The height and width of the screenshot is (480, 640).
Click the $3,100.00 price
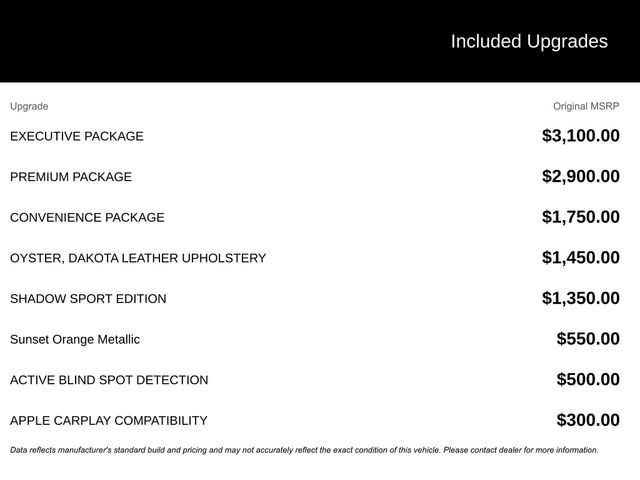[580, 136]
